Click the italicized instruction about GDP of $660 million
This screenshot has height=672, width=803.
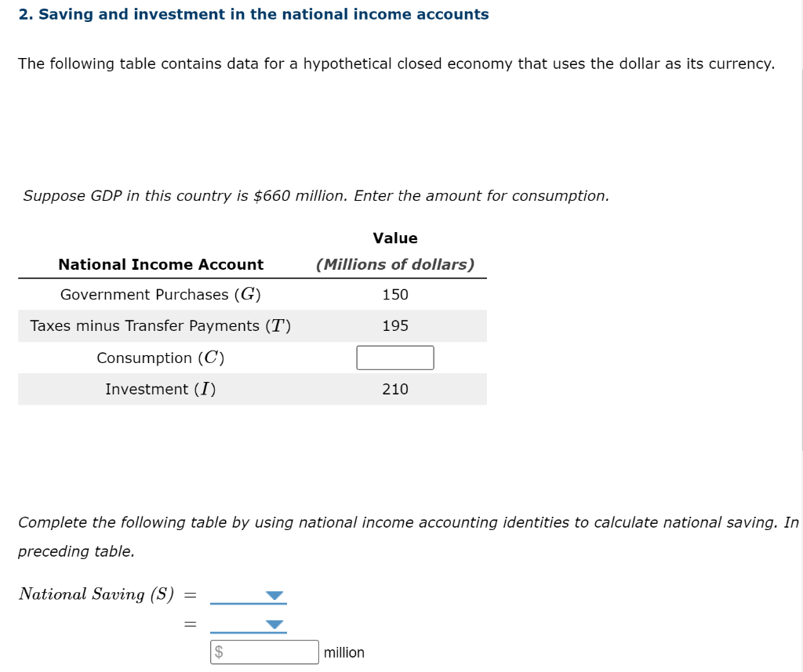tap(315, 195)
